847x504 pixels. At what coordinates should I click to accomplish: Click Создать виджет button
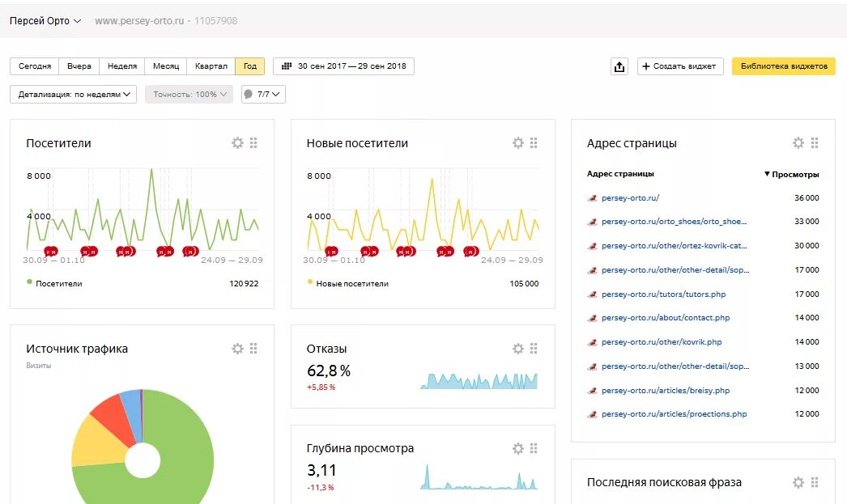[680, 66]
